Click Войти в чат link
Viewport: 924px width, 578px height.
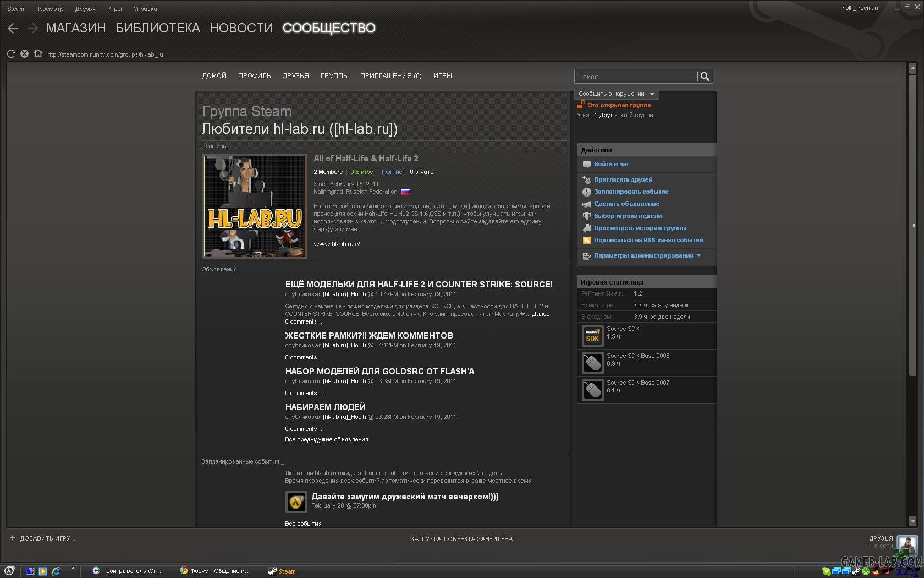[x=611, y=165]
